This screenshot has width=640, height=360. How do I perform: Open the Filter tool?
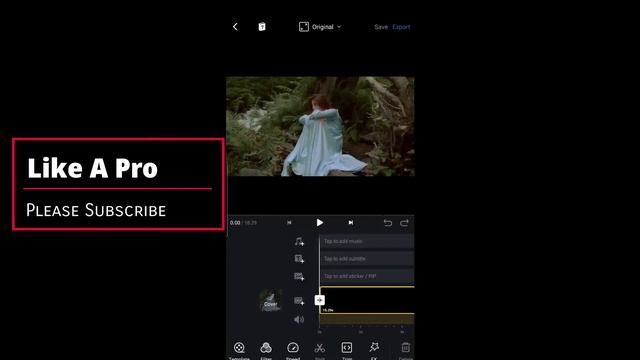click(x=266, y=350)
